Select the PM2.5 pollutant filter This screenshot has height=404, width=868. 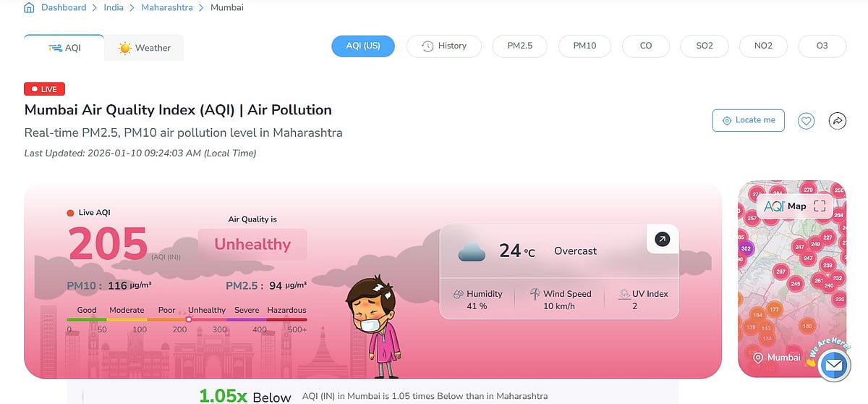pos(520,46)
